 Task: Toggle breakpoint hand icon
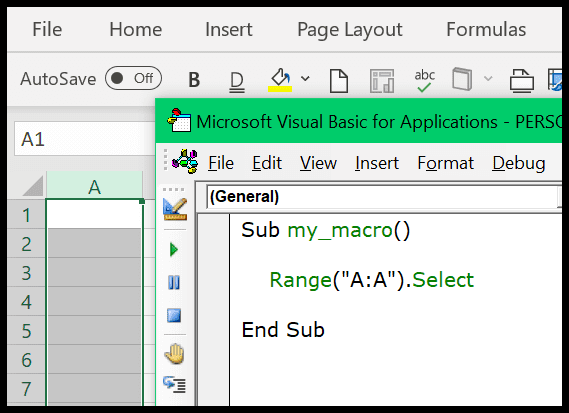pyautogui.click(x=175, y=353)
